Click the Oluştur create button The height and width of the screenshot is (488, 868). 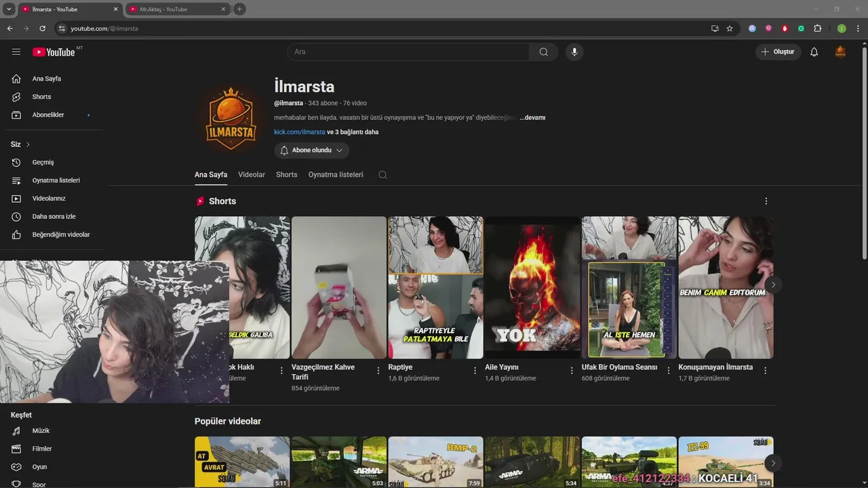(x=778, y=52)
